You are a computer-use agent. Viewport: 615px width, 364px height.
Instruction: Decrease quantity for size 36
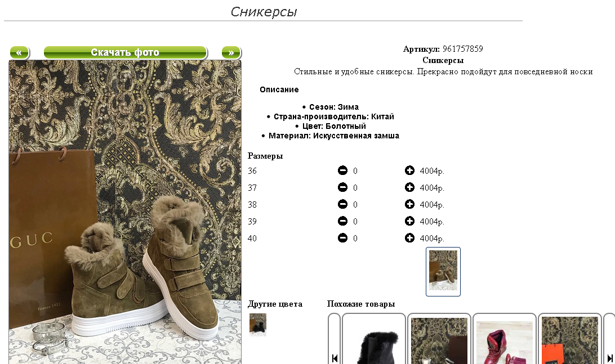[342, 170]
